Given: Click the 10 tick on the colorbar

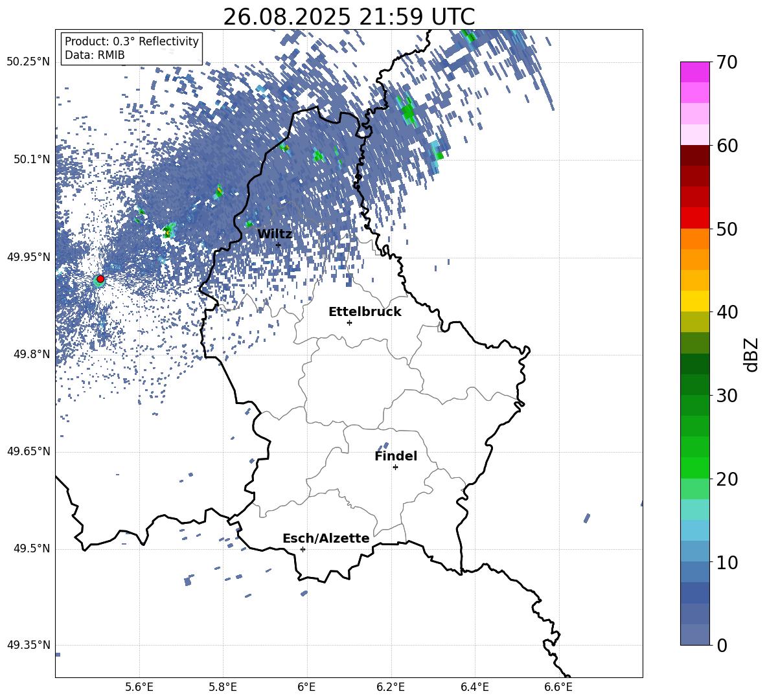Looking at the screenshot, I should (x=727, y=562).
